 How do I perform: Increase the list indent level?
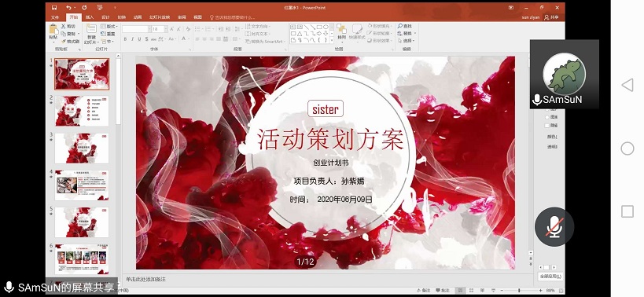[227, 29]
